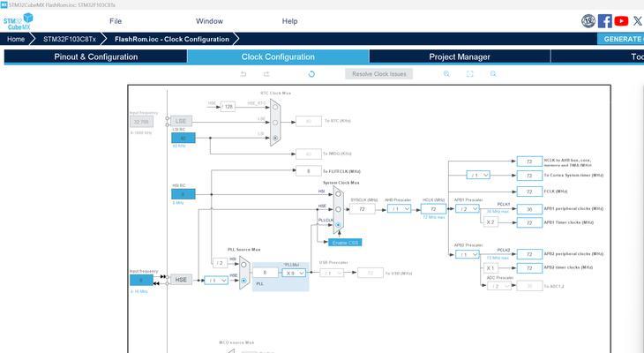Open the AHB Prescaler dropdown
The height and width of the screenshot is (353, 644).
[x=399, y=209]
